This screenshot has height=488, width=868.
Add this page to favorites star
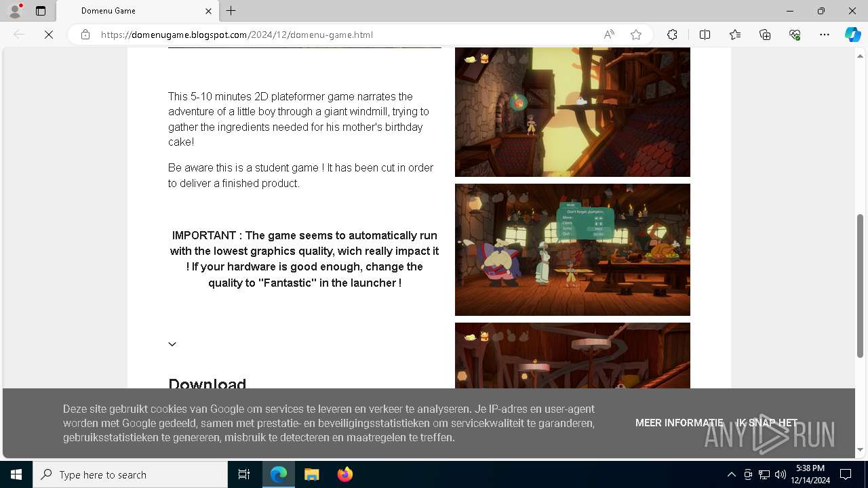click(636, 35)
